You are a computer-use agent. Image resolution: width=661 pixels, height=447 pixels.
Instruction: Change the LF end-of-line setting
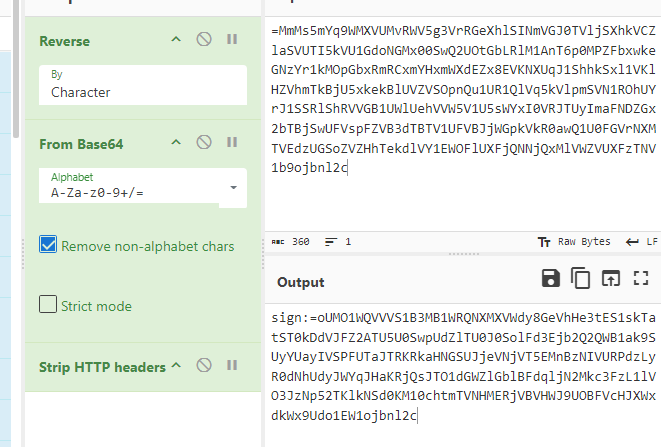click(641, 242)
